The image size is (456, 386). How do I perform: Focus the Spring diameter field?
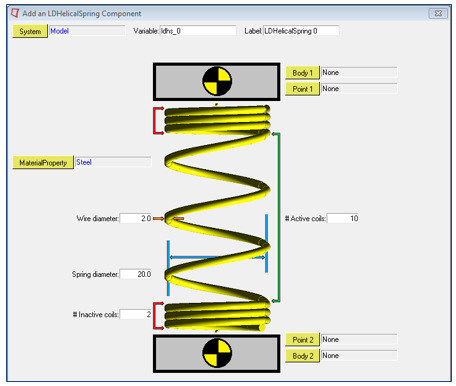pos(136,274)
